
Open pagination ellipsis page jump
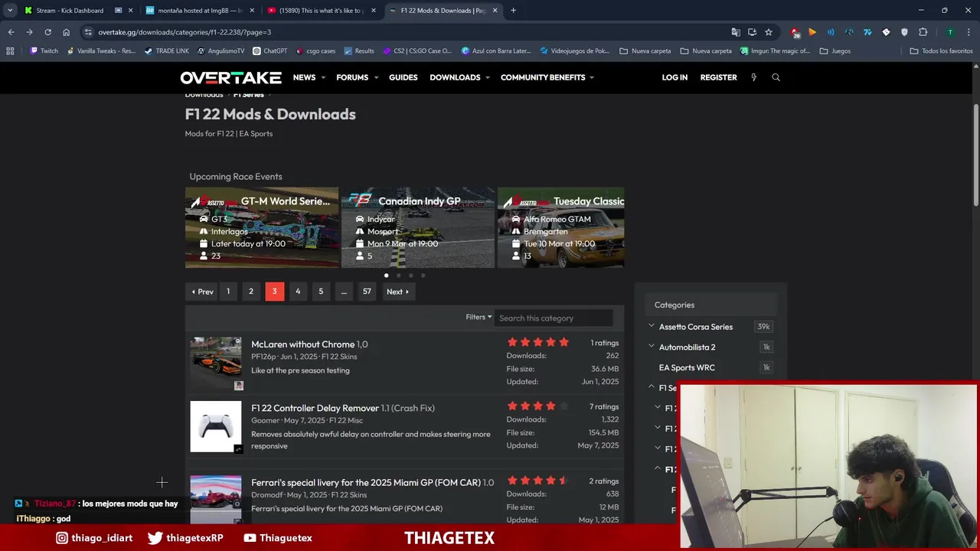(344, 292)
